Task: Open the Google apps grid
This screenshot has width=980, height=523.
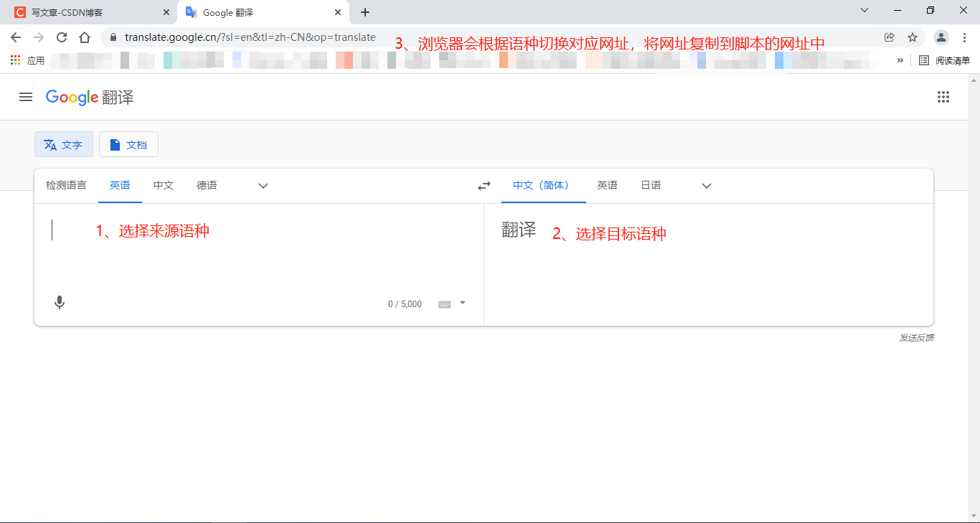Action: point(943,97)
